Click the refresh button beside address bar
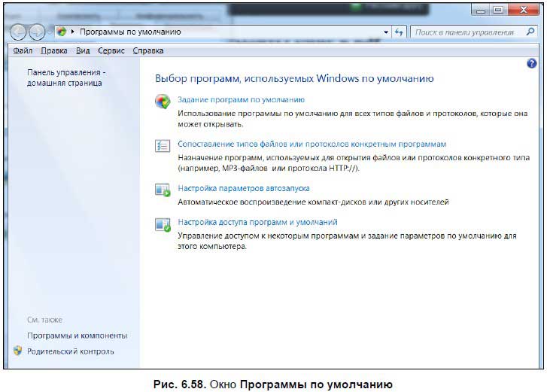547x392 pixels. tap(399, 32)
